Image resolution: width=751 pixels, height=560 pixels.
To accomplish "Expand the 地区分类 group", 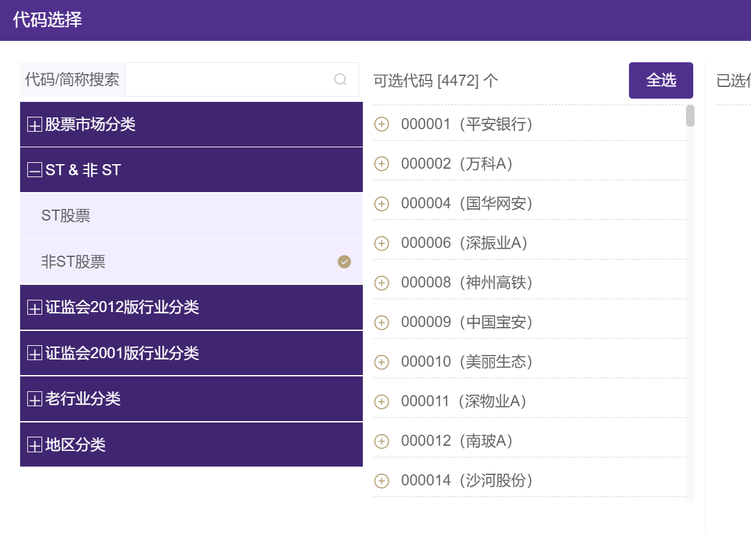I will tap(34, 445).
